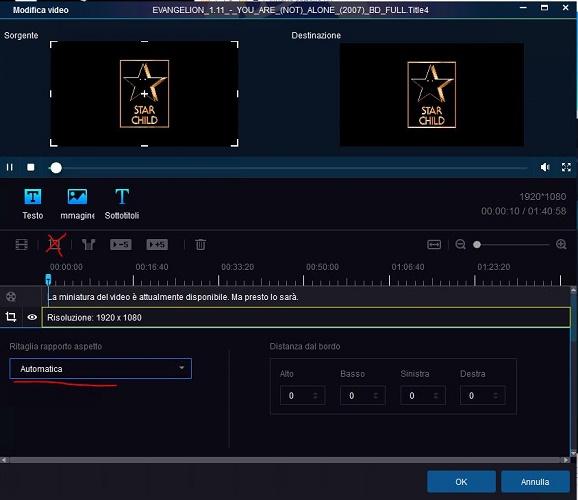Select the crop tool in toolbar
The image size is (578, 500).
click(55, 244)
